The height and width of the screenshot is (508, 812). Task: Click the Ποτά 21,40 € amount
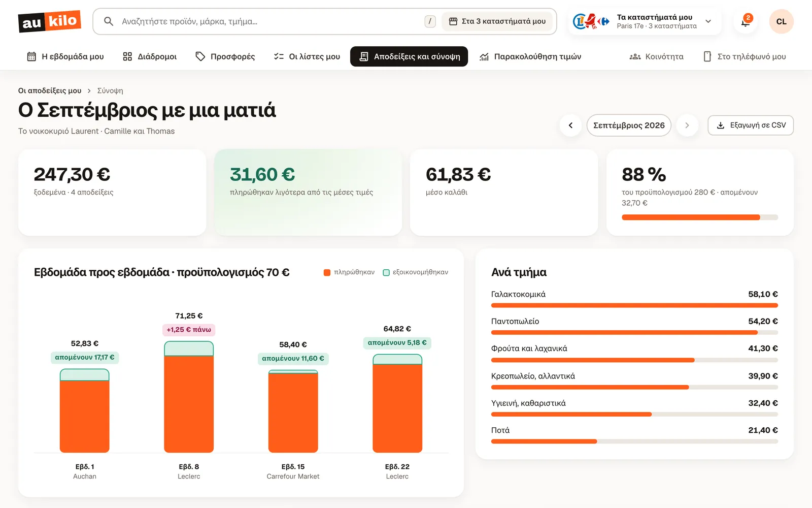click(x=763, y=430)
